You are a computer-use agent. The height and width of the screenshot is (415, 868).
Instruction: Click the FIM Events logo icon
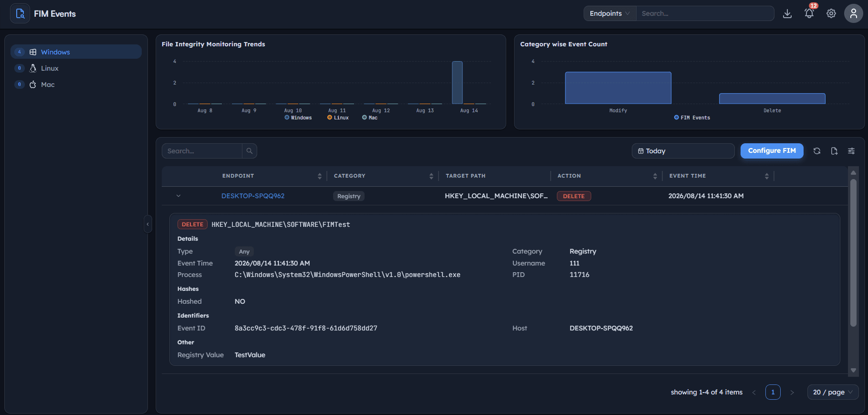[x=20, y=13]
